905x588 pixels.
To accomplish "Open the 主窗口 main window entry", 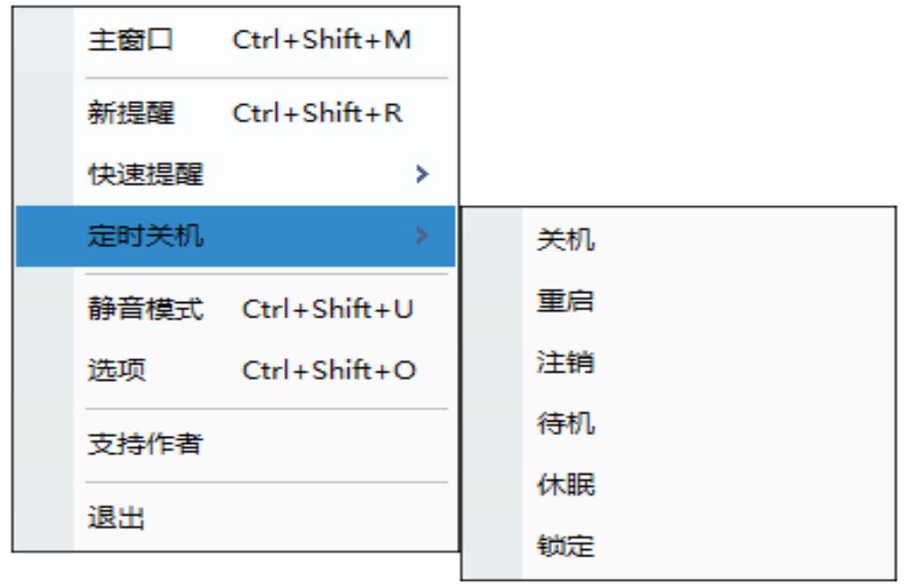I will tap(129, 41).
